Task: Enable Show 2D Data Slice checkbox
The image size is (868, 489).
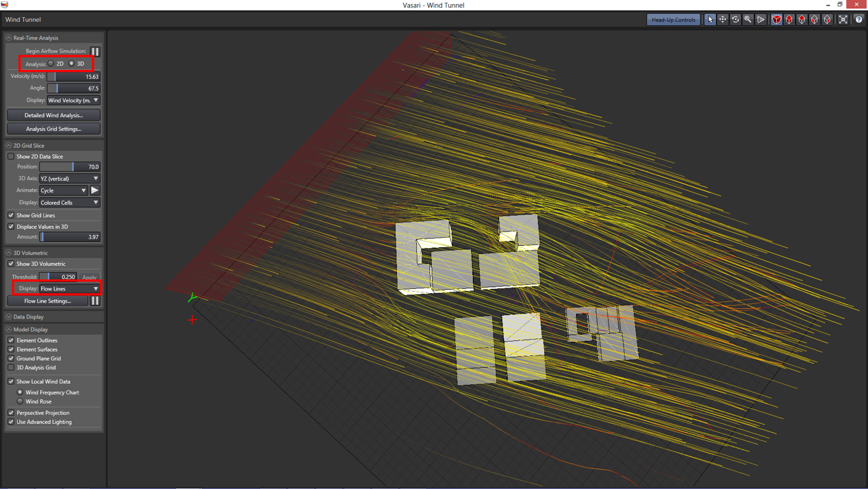Action: pyautogui.click(x=11, y=157)
